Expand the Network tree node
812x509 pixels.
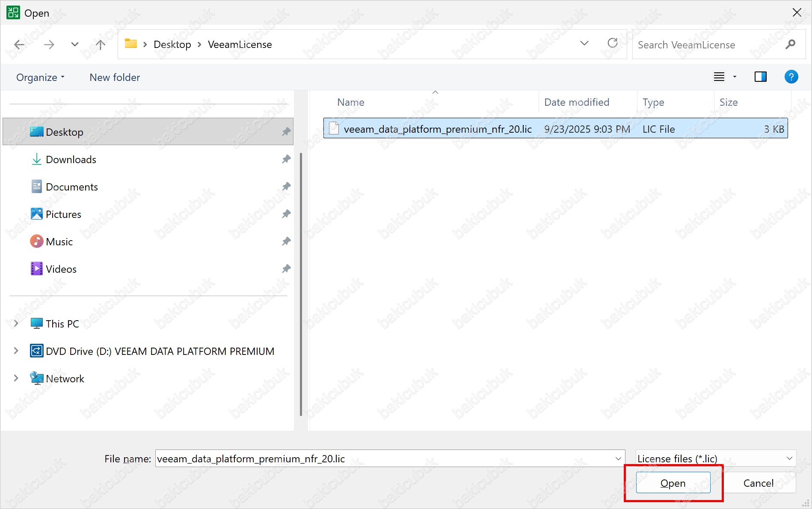[16, 378]
